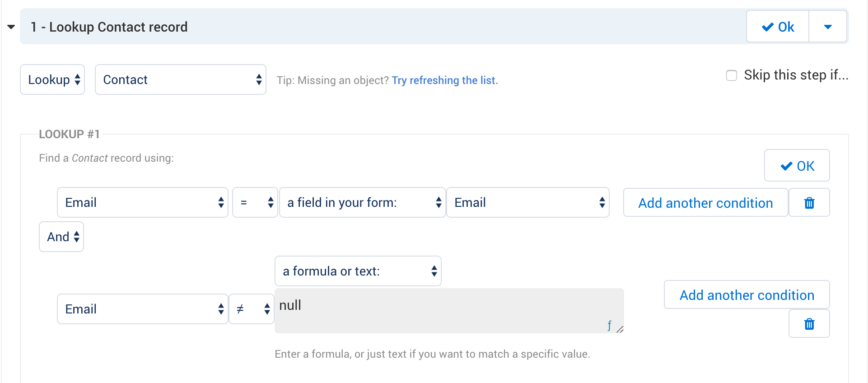Screen dimensions: 868x383
Task: Open the And logical operator dropdown
Action: 61,237
